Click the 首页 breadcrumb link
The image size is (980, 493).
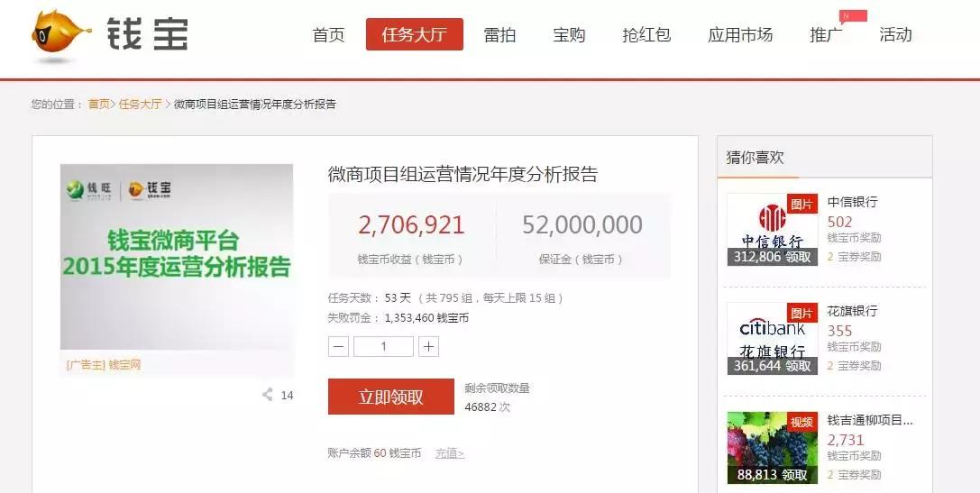click(x=98, y=105)
